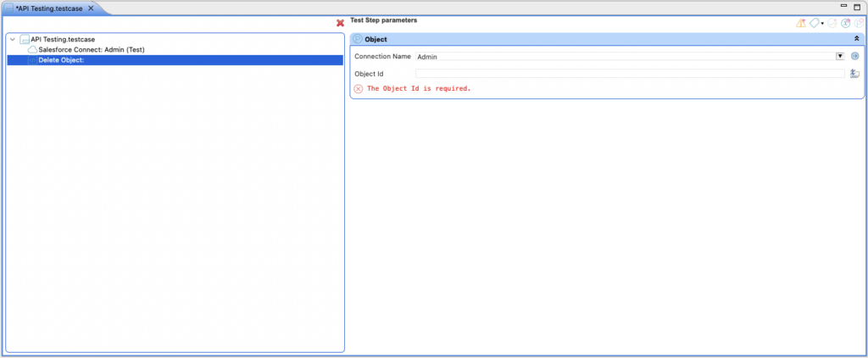Viewport: 868px width, 358px height.
Task: Click the Object Id lookup icon
Action: click(854, 73)
